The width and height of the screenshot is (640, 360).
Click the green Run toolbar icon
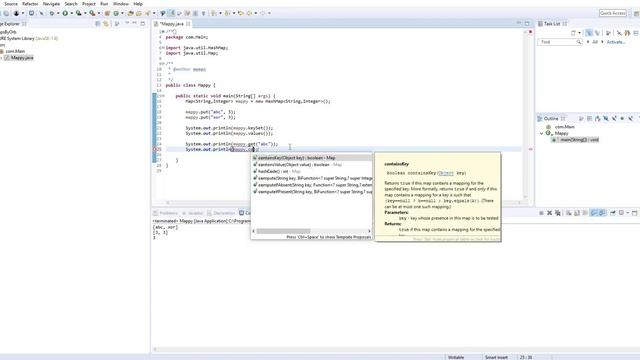tap(65, 13)
